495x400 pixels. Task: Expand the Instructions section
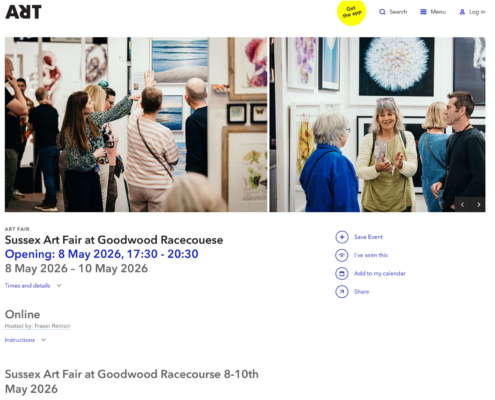point(25,340)
